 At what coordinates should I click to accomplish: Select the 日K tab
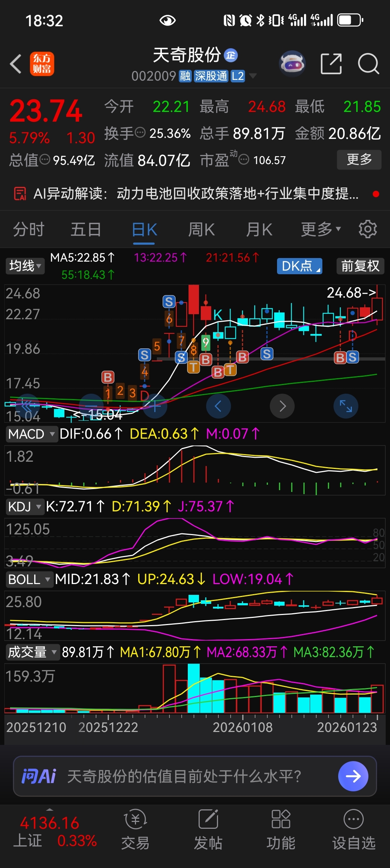144,229
